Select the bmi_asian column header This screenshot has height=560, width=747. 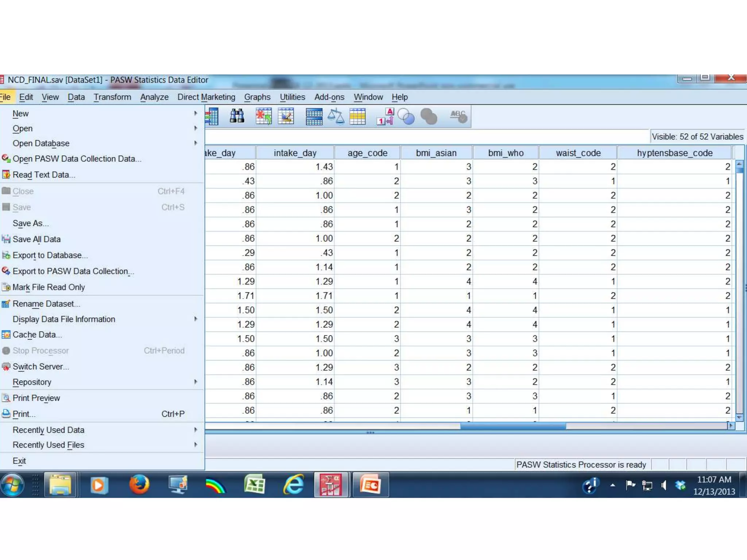click(436, 153)
